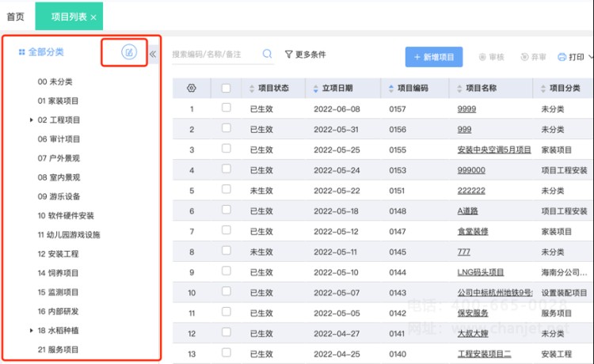The width and height of the screenshot is (594, 364).
Task: Collapse the category sidebar with double chevron
Action: click(x=153, y=54)
